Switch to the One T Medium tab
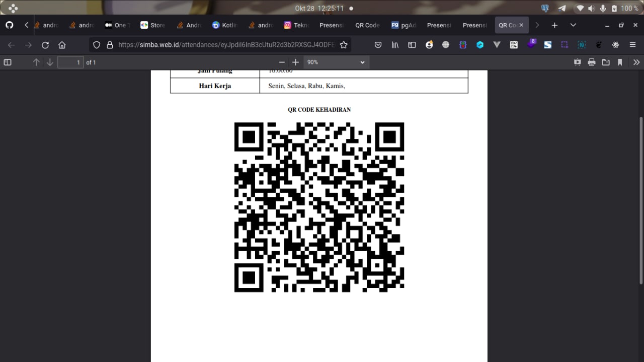644x362 pixels. pos(117,25)
